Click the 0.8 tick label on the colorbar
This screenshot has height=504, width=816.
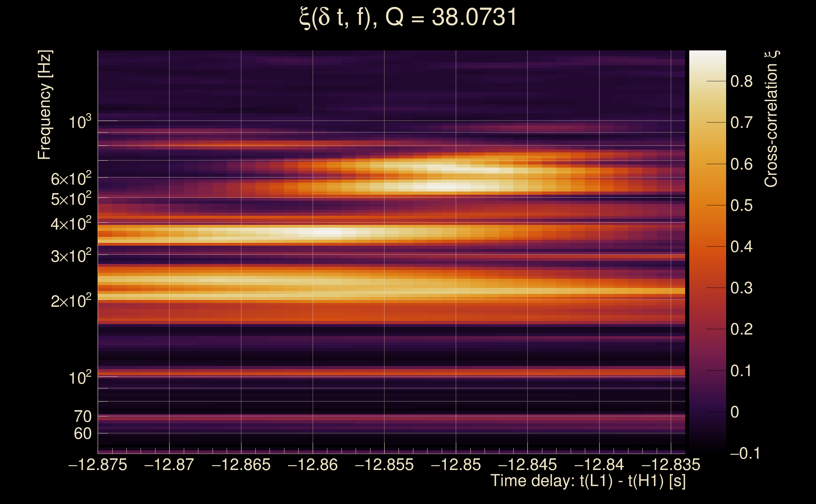click(741, 81)
